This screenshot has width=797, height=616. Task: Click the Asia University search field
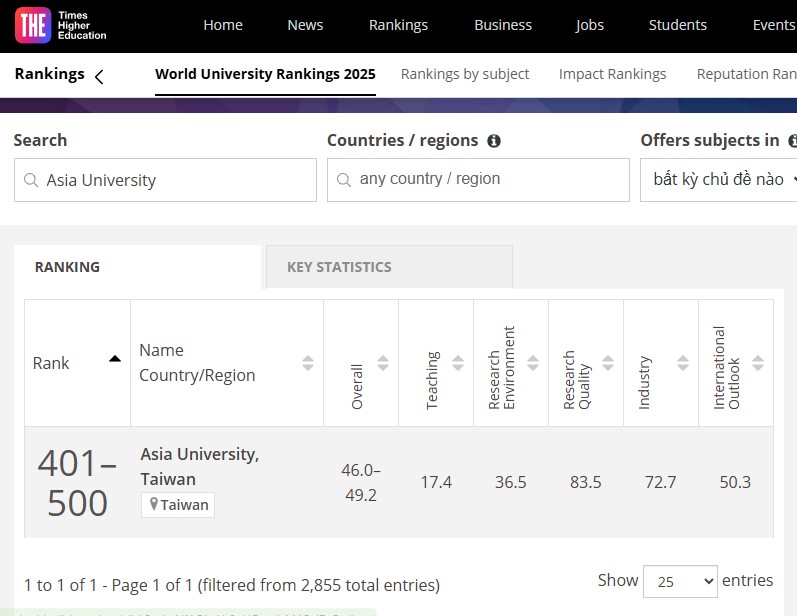[165, 180]
